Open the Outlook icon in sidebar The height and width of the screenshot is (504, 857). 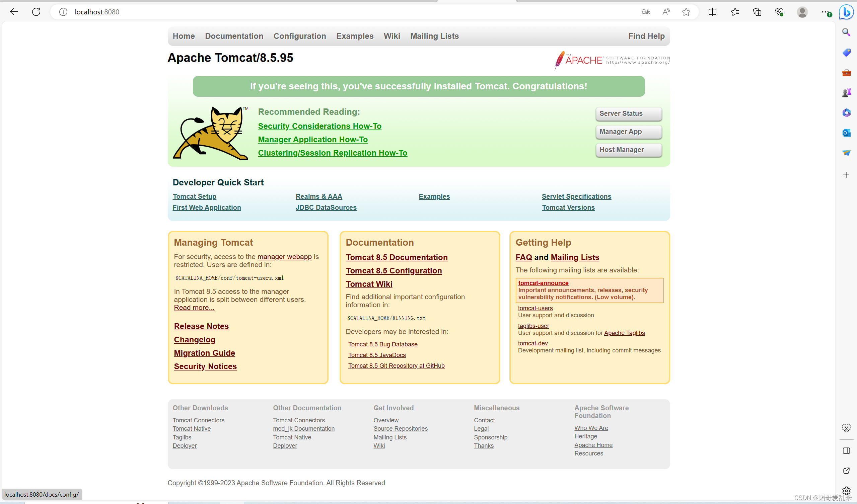[846, 133]
